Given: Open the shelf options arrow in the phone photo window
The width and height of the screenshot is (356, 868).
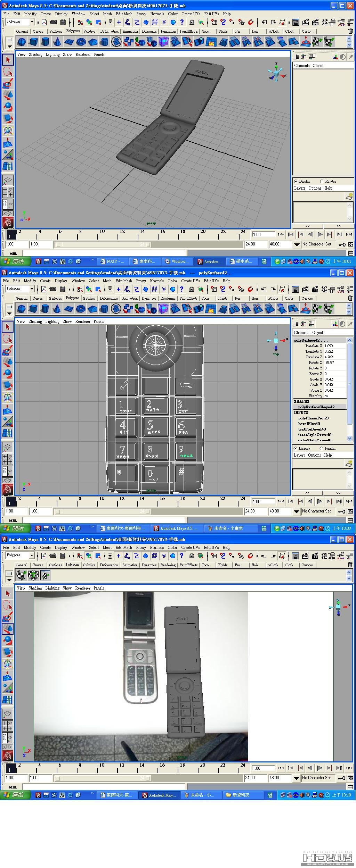Looking at the screenshot, I should coord(9,580).
